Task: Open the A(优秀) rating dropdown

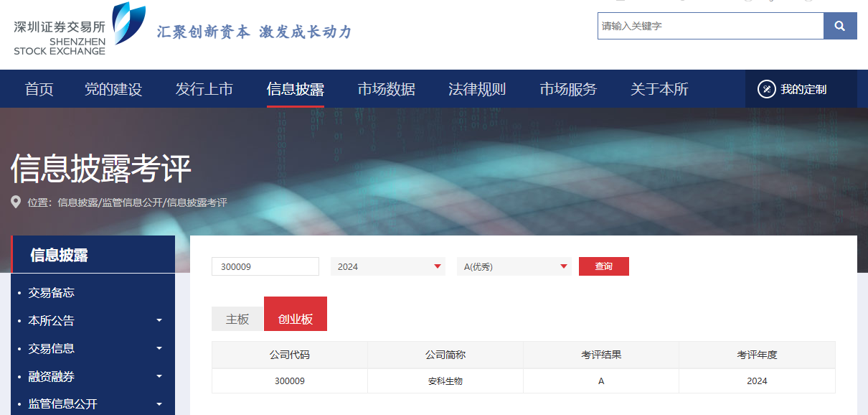Action: 514,266
